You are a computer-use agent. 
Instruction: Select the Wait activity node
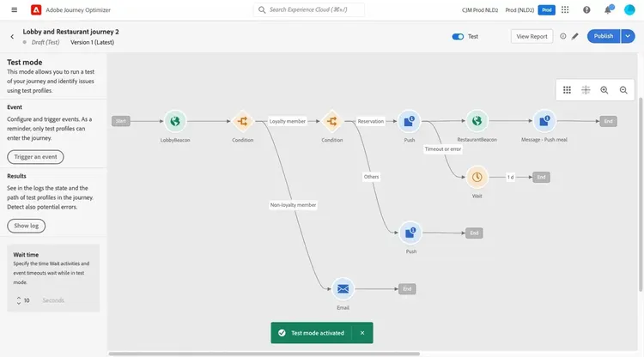[477, 177]
